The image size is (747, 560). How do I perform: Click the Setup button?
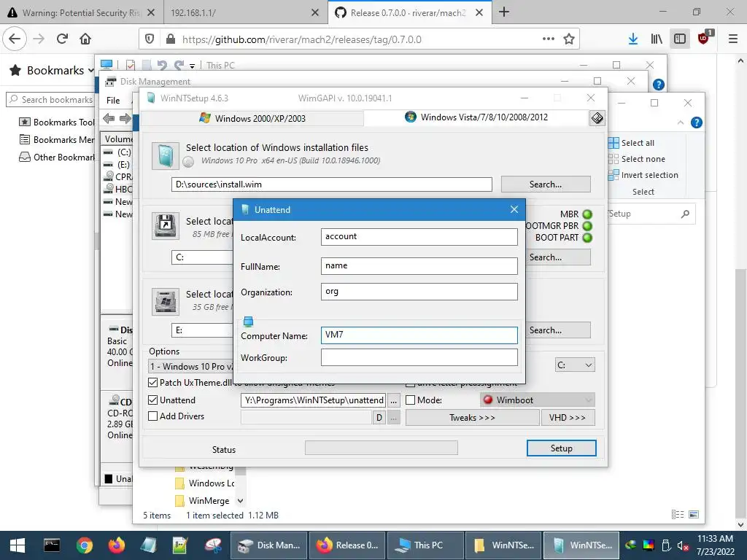561,448
